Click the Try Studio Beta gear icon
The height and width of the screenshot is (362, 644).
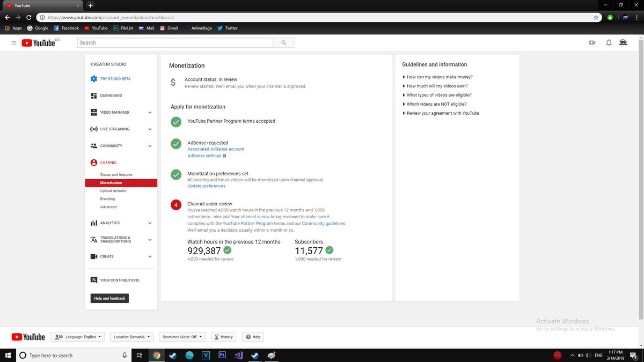point(94,79)
